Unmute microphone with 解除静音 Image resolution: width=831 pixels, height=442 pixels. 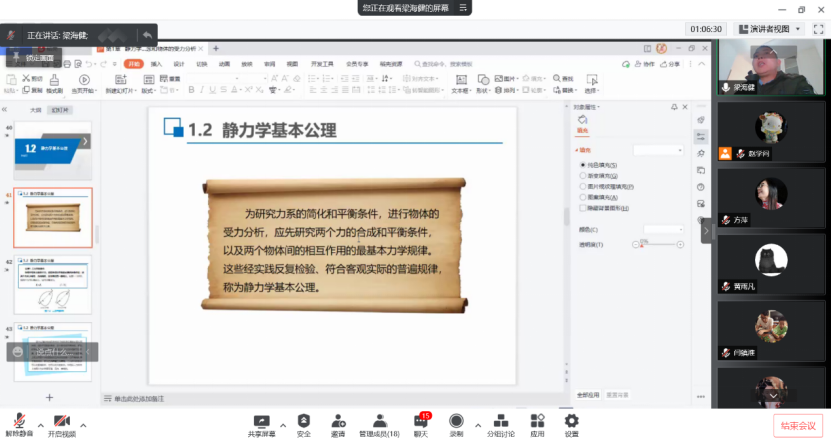(18, 421)
